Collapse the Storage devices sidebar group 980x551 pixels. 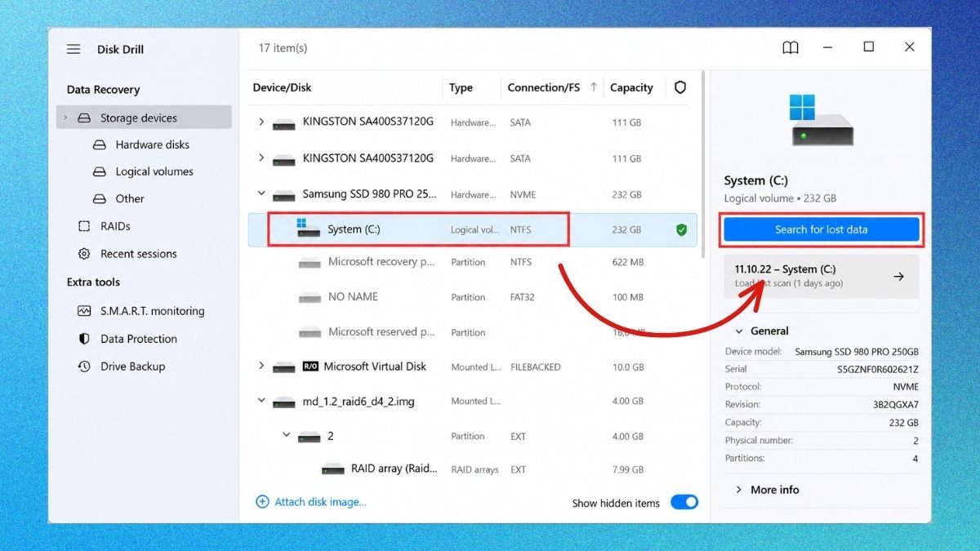[x=65, y=118]
